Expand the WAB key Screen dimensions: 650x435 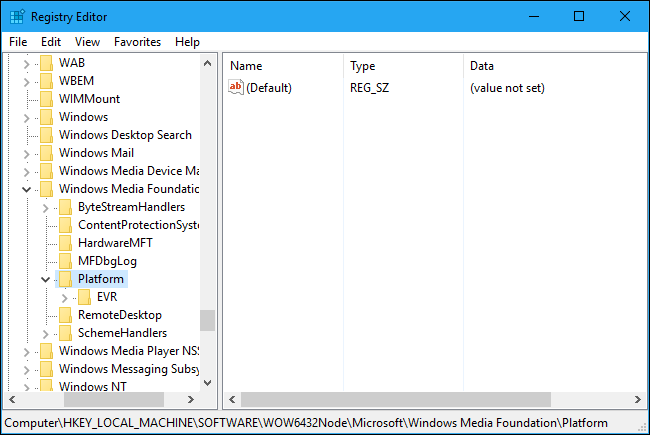(x=27, y=64)
